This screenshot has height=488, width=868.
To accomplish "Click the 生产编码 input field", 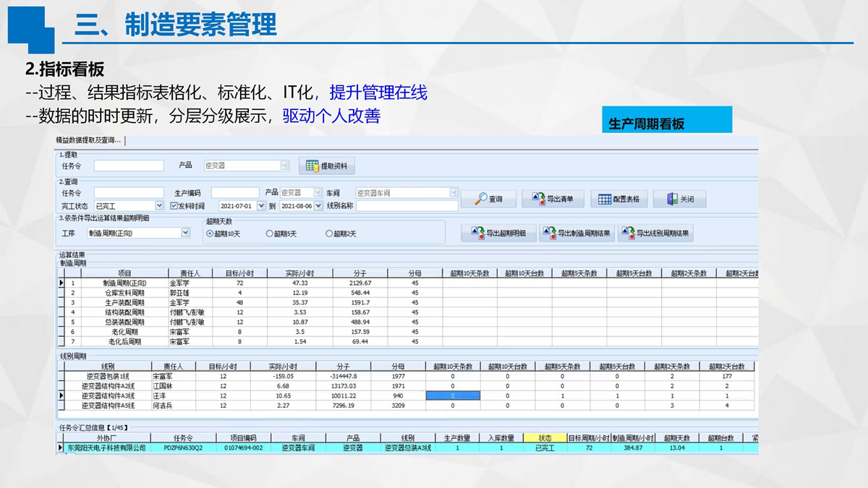I will 234,193.
